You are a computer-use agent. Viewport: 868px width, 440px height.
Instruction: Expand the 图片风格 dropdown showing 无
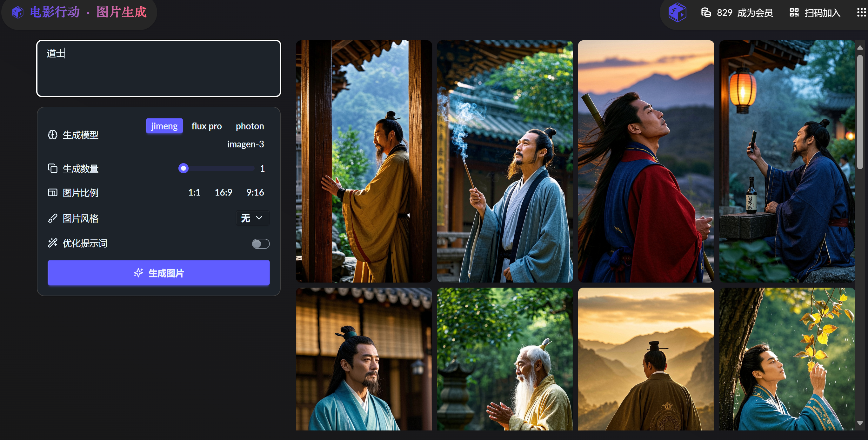click(x=252, y=218)
